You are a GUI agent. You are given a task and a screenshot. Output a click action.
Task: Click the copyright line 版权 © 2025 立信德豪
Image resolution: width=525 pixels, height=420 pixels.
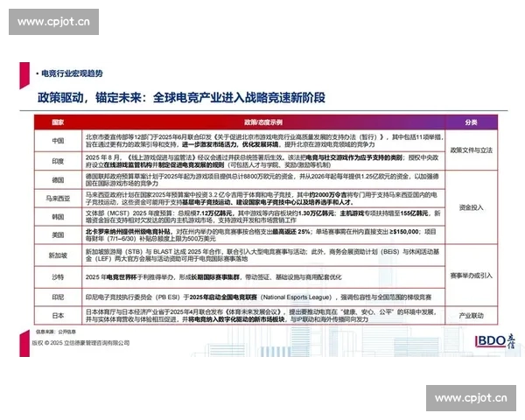[x=80, y=343]
